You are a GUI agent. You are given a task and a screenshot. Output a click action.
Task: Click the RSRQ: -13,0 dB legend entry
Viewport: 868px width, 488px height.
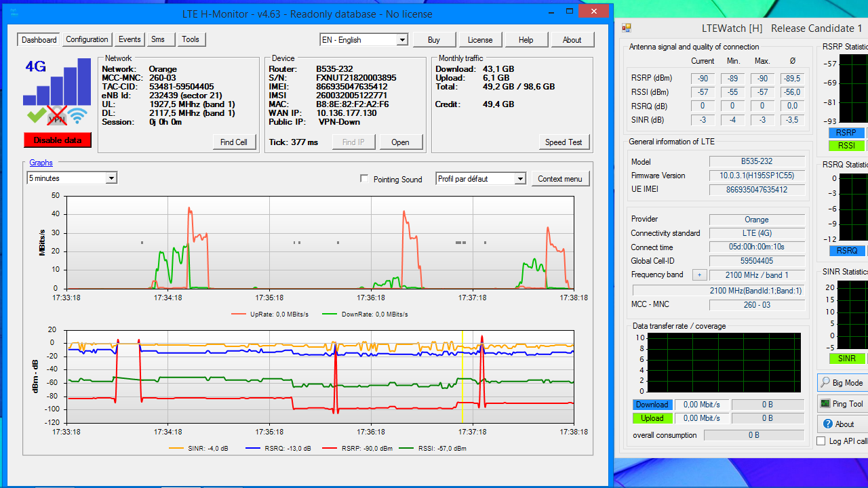[278, 448]
